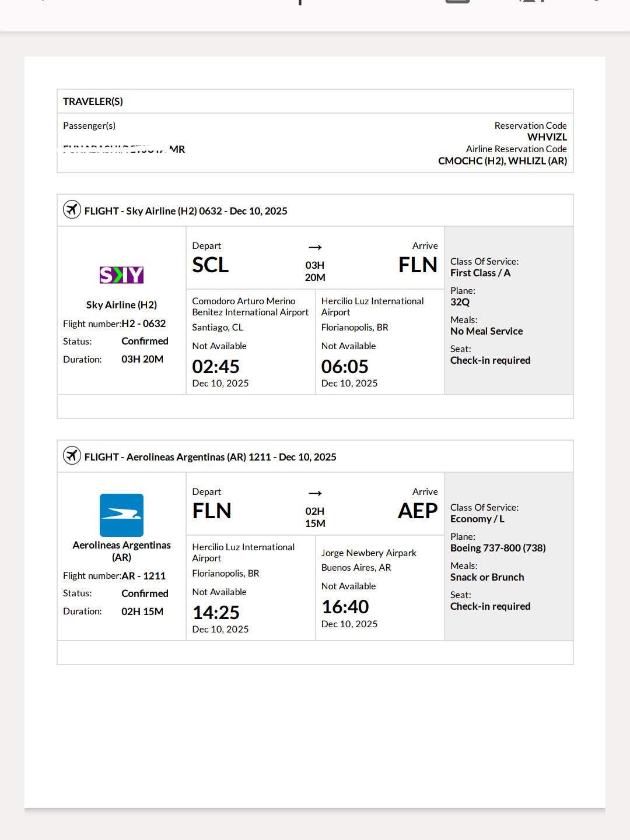Click the airplane icon beside Aerolineas Argentinas flight header

(x=72, y=455)
